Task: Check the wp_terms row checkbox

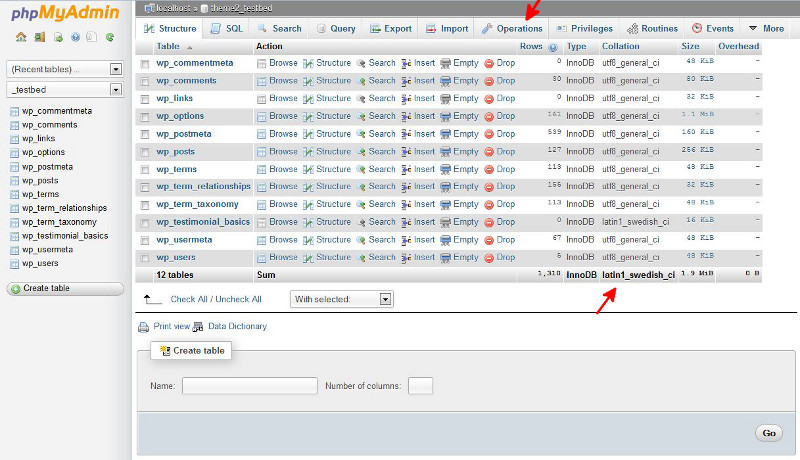Action: [x=145, y=170]
